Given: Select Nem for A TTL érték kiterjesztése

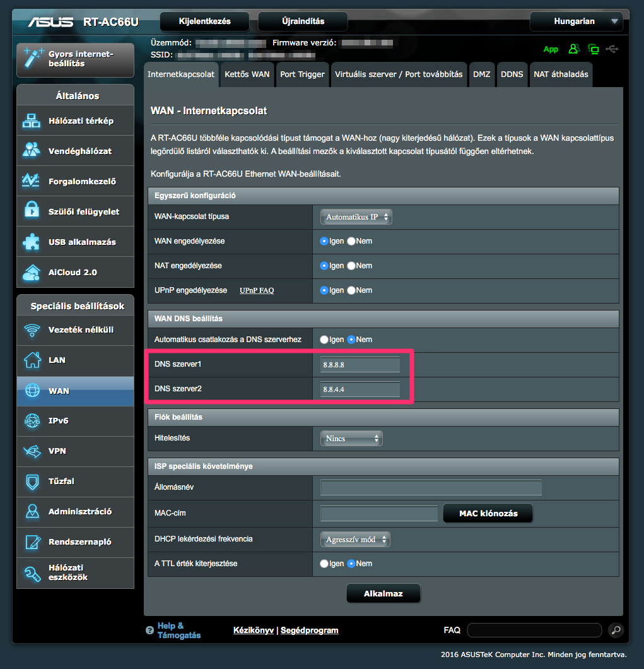Looking at the screenshot, I should [x=351, y=564].
